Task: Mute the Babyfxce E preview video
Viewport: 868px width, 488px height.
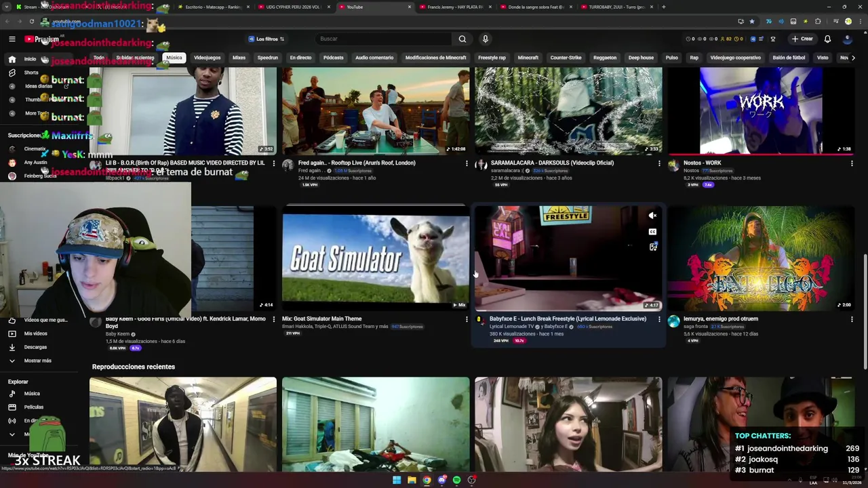Action: click(652, 216)
